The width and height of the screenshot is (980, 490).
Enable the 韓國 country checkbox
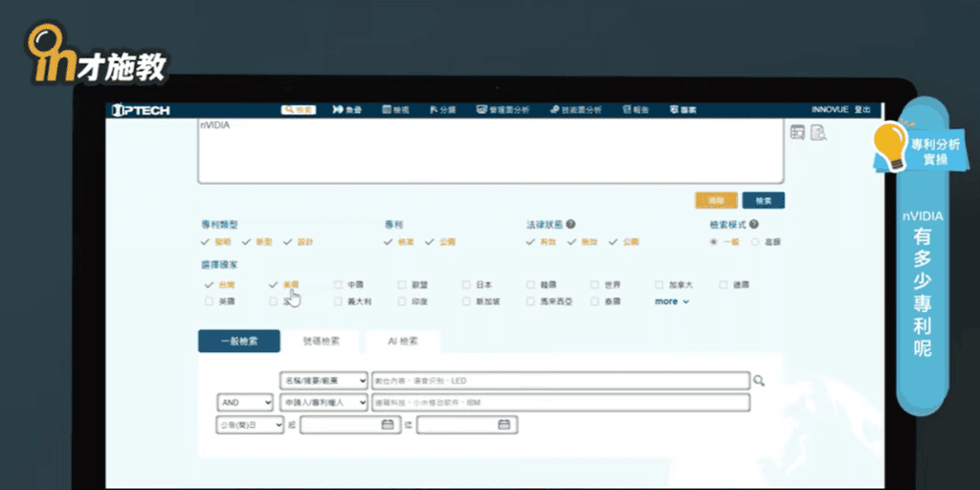click(x=530, y=285)
